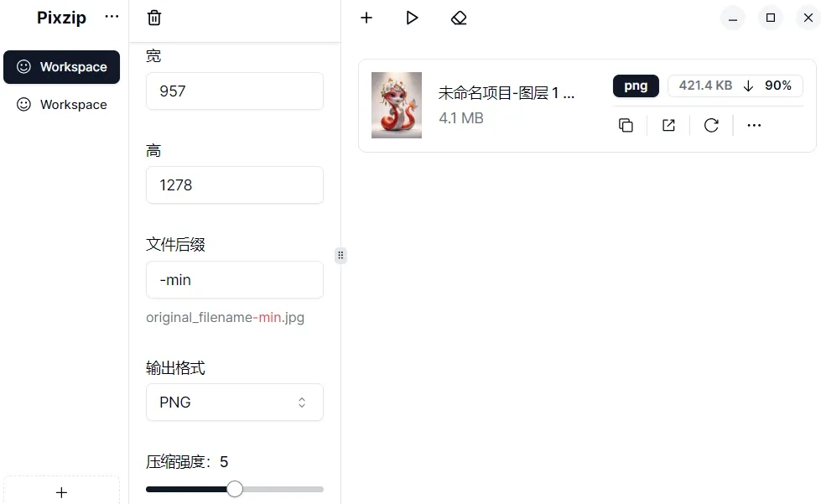Click the snake image thumbnail

[x=397, y=105]
